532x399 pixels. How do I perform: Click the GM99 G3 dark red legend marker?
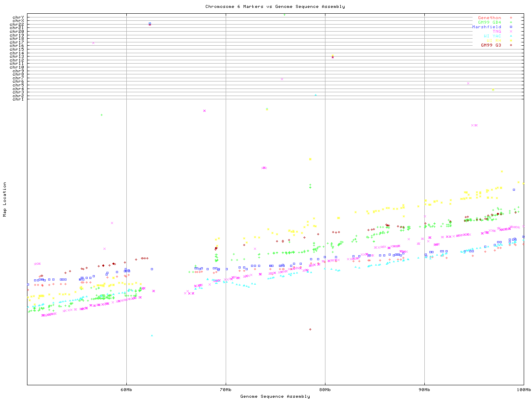[x=511, y=45]
